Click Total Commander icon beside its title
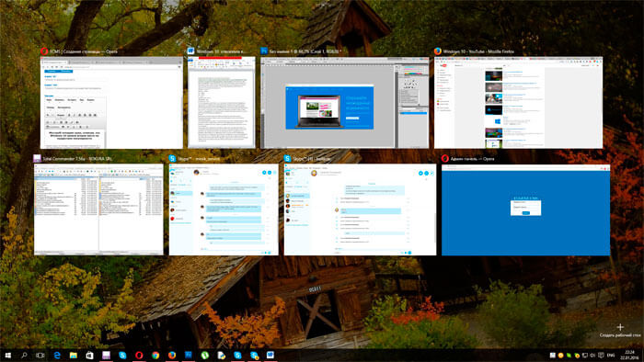Viewport: 644px width, 362px height. pyautogui.click(x=38, y=158)
